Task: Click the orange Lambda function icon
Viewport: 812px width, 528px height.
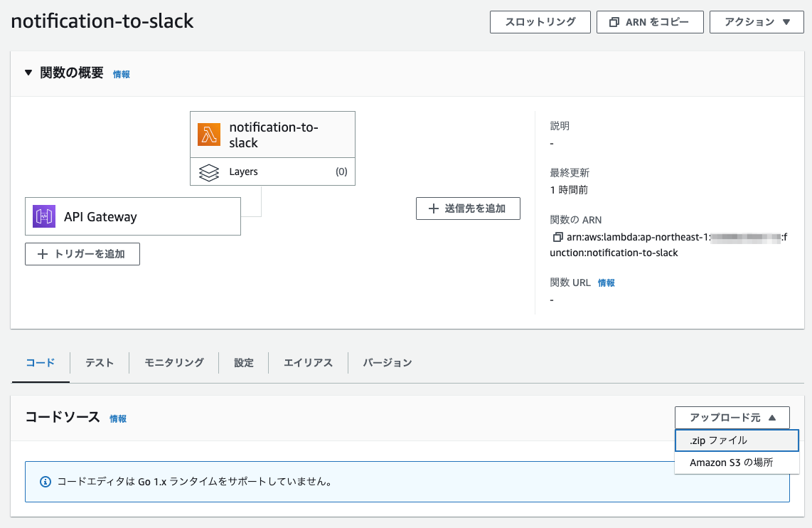Action: click(x=209, y=134)
